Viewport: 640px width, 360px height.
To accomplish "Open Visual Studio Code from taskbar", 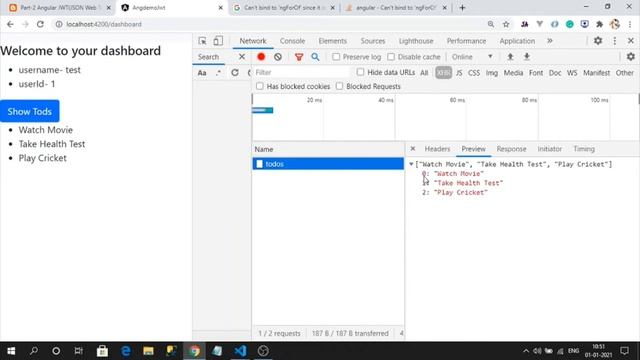I will (240, 351).
